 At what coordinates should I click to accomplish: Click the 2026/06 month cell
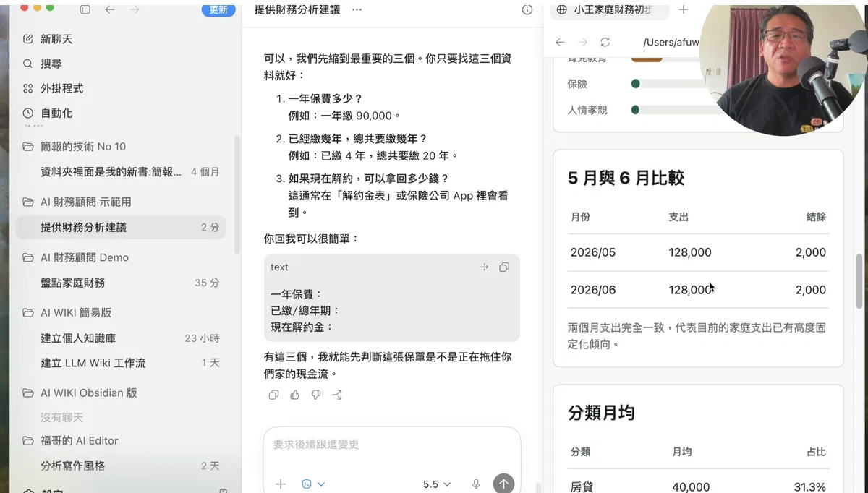[x=593, y=290]
